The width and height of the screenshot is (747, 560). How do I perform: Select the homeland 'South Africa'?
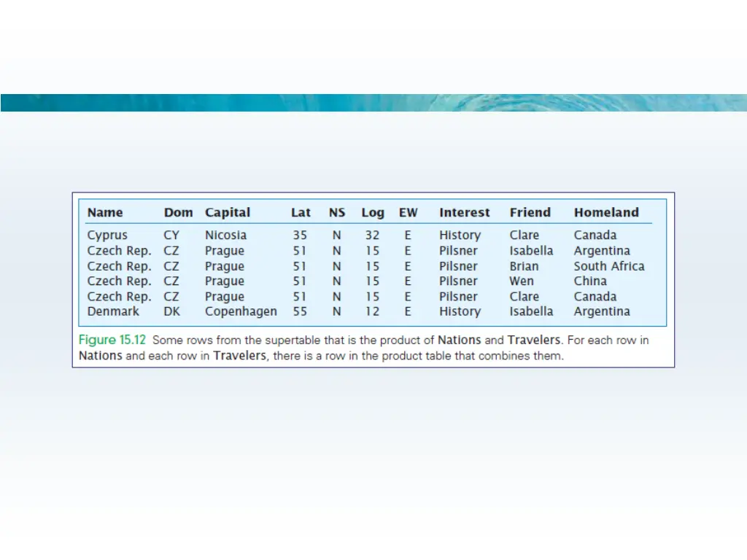click(x=609, y=266)
